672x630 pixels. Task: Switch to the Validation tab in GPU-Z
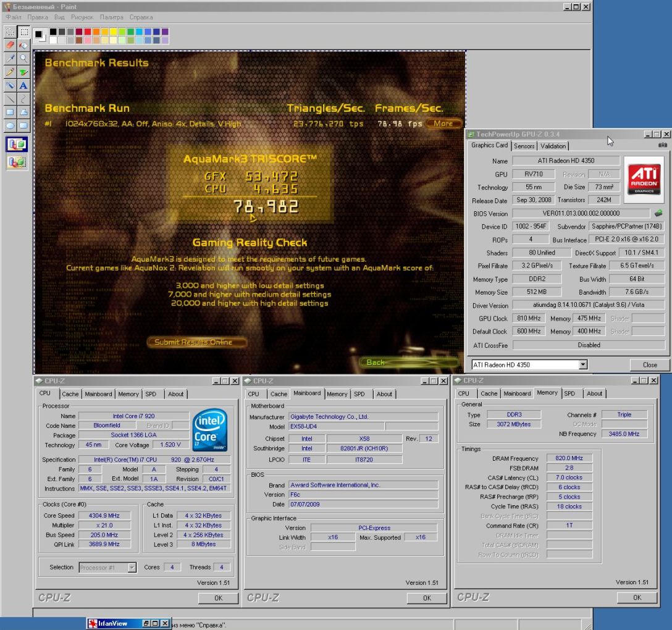(x=553, y=146)
